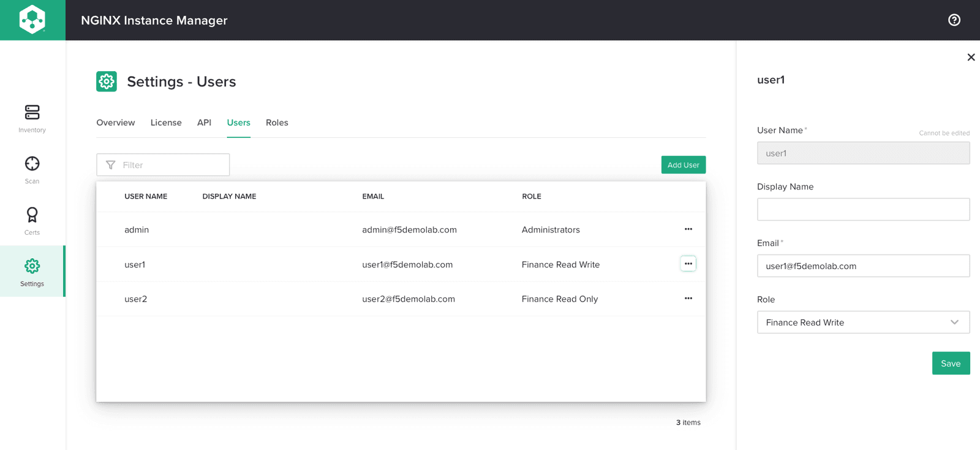Expand the Role dropdown

862,322
